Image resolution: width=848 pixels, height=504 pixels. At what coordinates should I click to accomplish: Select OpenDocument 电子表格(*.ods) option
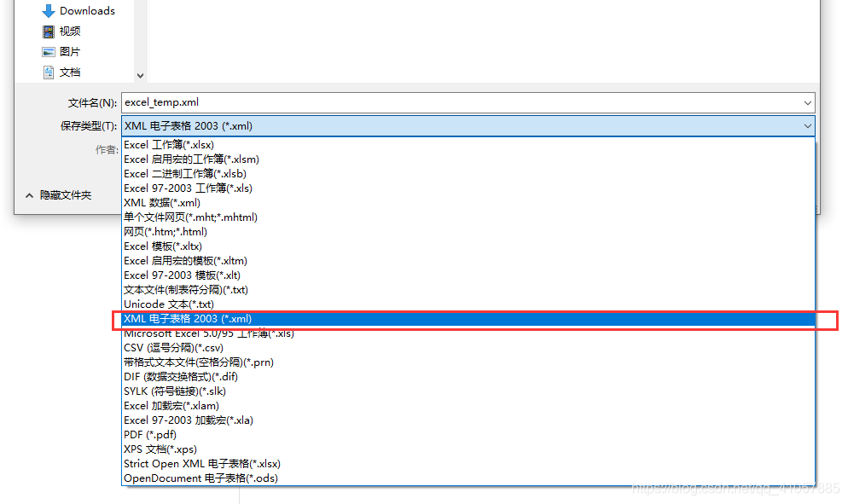point(468,478)
